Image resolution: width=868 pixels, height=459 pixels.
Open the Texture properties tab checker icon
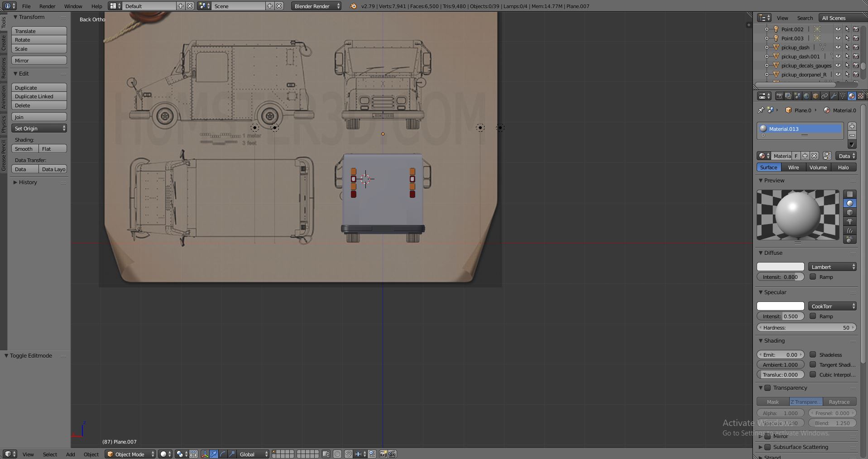pyautogui.click(x=860, y=96)
